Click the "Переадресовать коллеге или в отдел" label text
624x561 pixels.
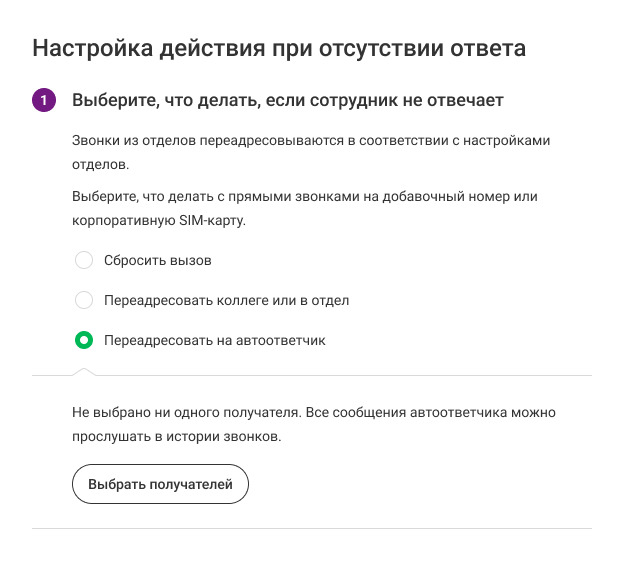[226, 300]
